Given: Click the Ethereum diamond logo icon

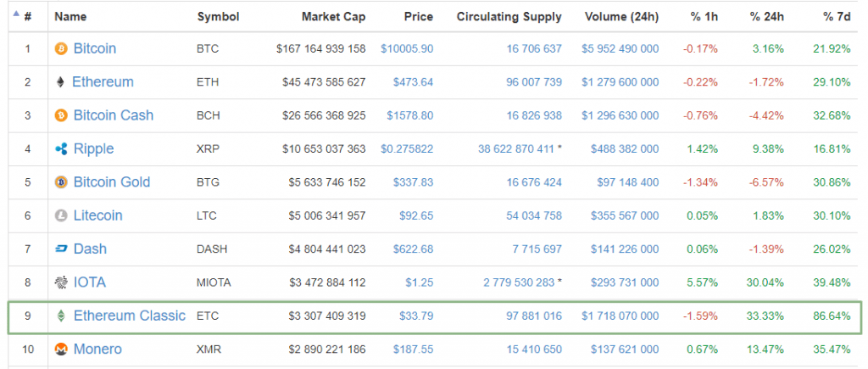Looking at the screenshot, I should 60,82.
